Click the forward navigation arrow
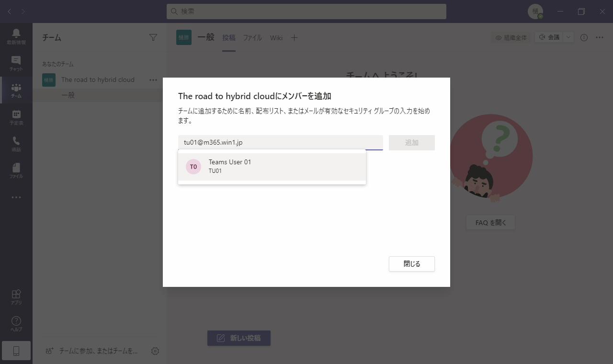The width and height of the screenshot is (613, 364). point(23,11)
